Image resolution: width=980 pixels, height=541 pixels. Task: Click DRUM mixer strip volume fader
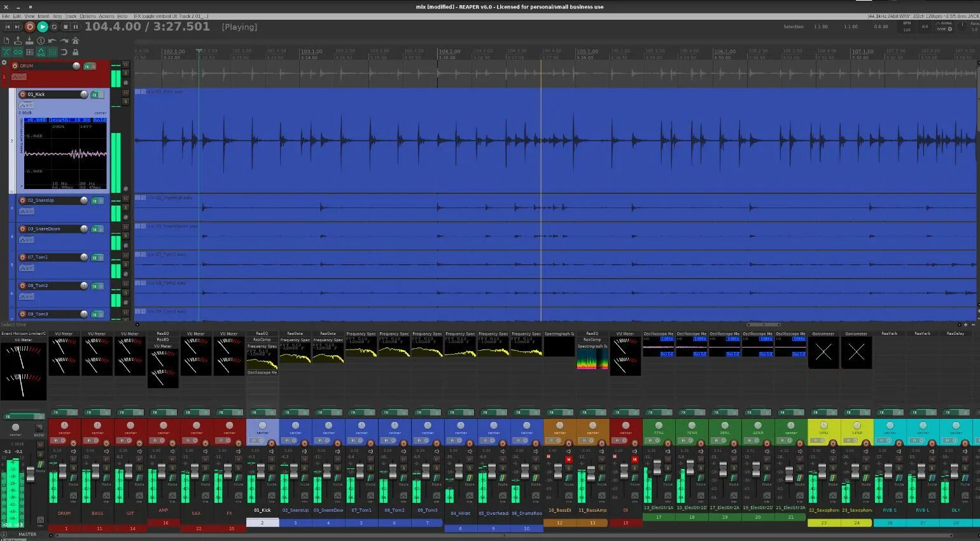click(62, 471)
